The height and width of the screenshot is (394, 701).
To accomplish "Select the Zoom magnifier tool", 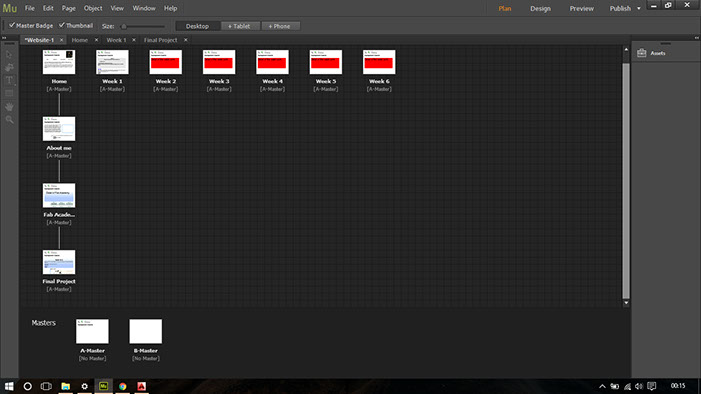I will point(9,119).
